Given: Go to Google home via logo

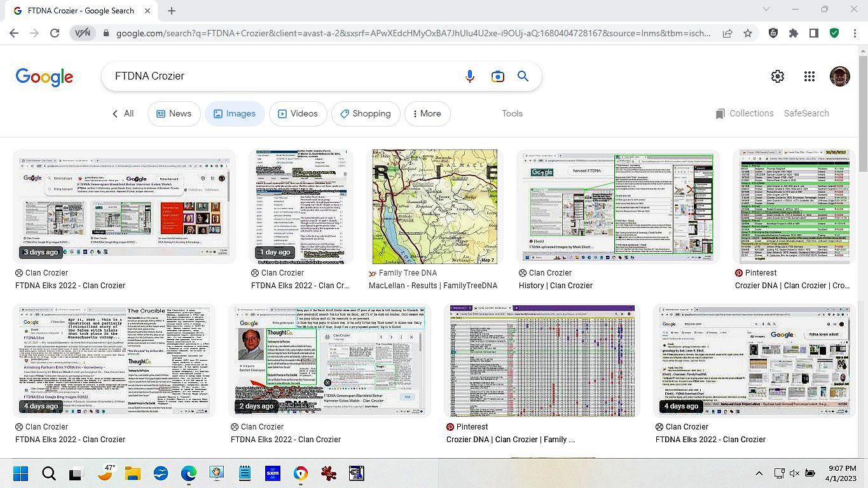Looking at the screenshot, I should pos(45,77).
